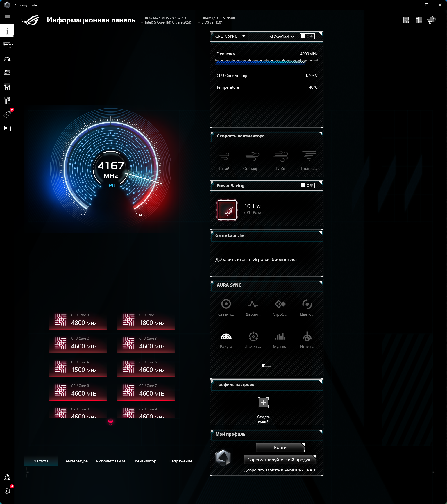Viewport: 447px width, 504px height.
Task: Click the ROG logo in header
Action: point(30,20)
